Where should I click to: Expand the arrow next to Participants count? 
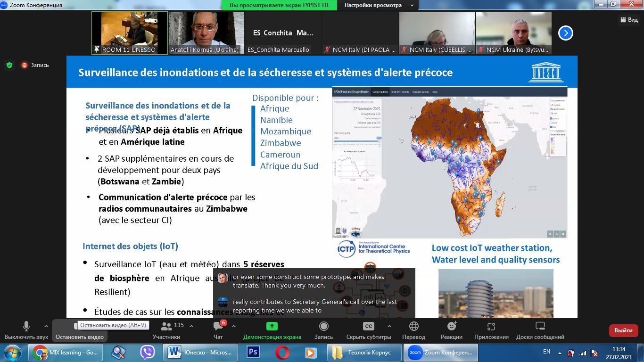[x=191, y=326]
